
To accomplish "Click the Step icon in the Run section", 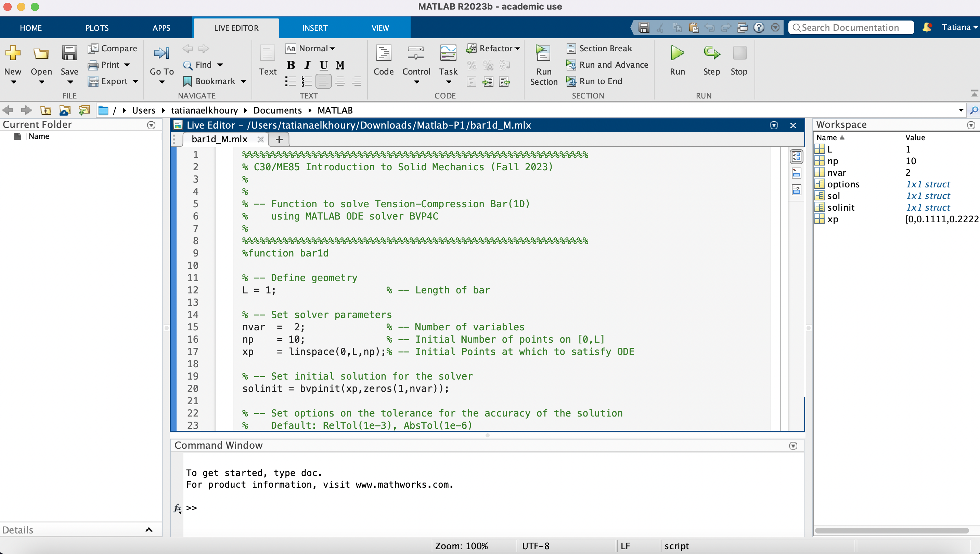I will tap(711, 53).
